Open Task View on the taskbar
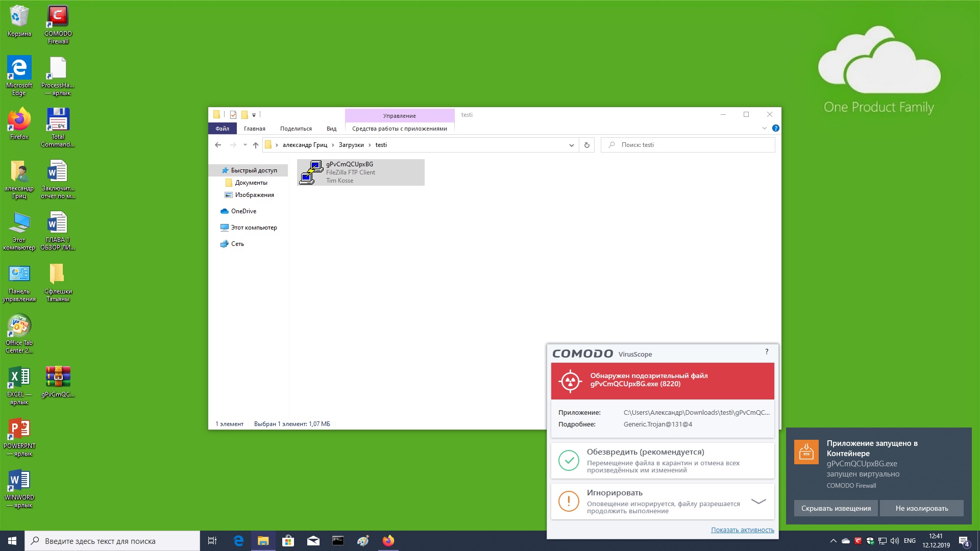Viewport: 980px width, 551px height. click(212, 541)
